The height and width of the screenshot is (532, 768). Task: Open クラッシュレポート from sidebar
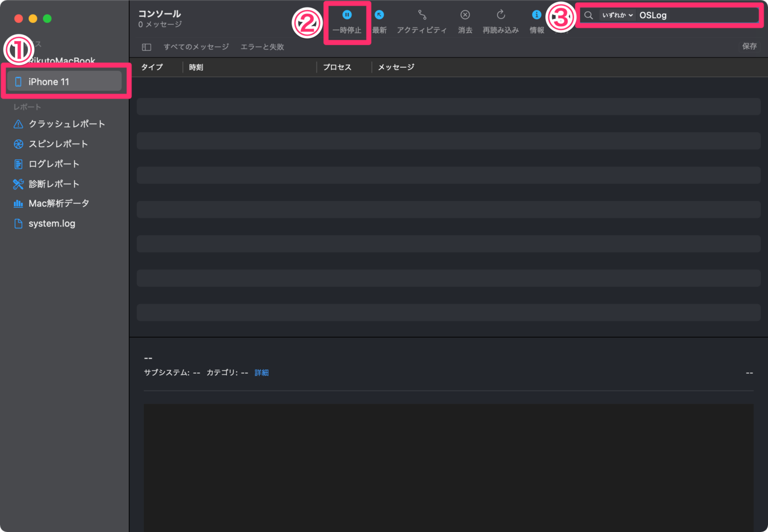tap(67, 124)
